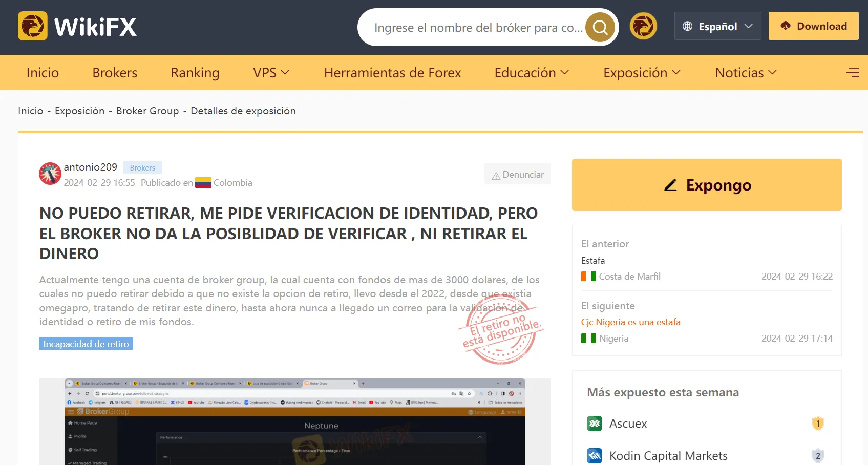
Task: Click the 2024-02-29 16:22 date
Action: tap(797, 277)
